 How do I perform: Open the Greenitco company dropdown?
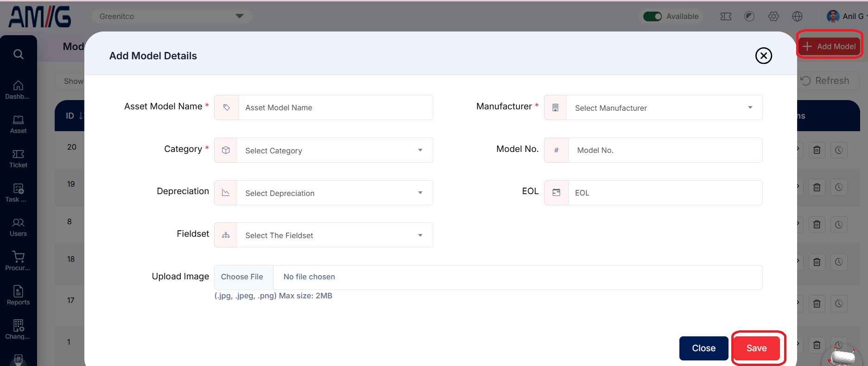pos(171,16)
